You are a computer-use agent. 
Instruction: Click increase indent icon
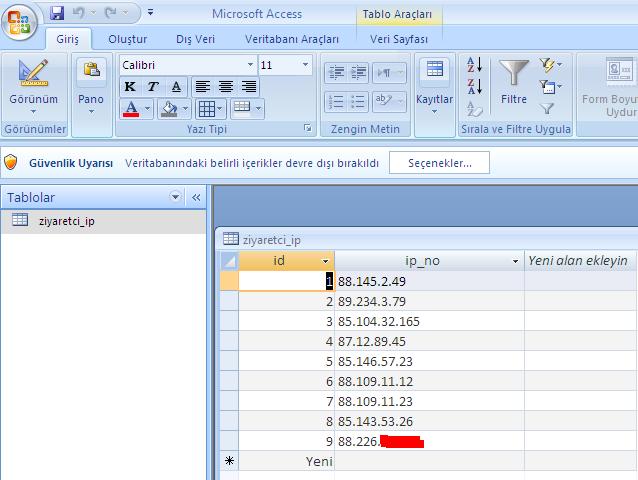click(358, 72)
